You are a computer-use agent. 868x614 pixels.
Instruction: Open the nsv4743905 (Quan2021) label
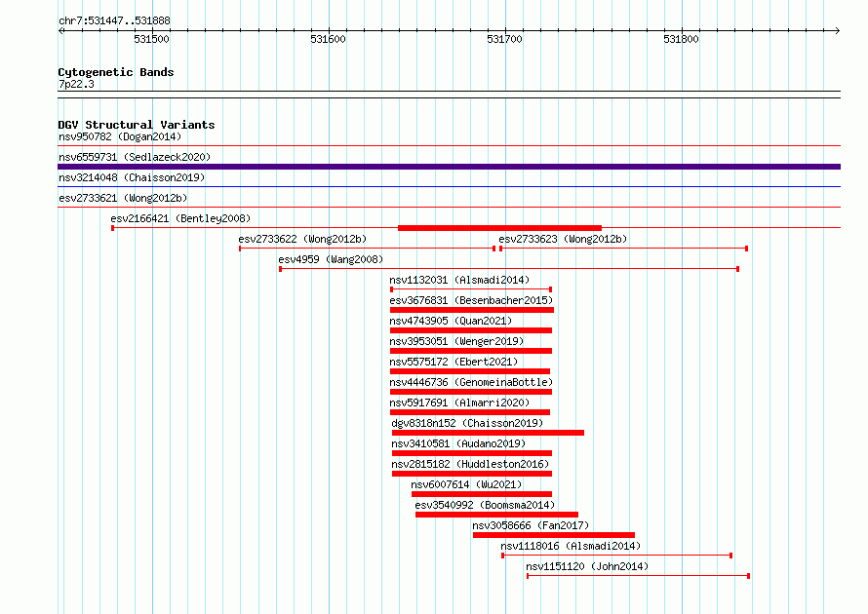coord(451,321)
